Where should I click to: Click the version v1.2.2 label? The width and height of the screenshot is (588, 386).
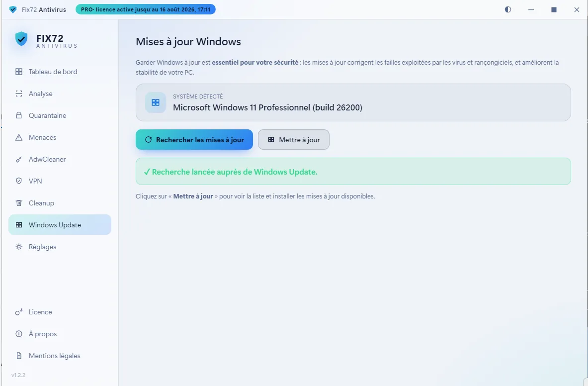[18, 375]
